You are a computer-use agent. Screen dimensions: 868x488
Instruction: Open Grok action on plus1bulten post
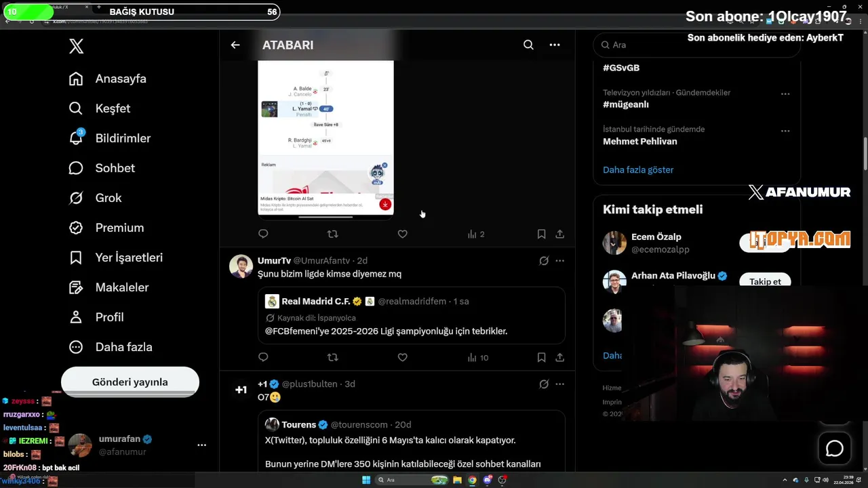click(x=544, y=384)
